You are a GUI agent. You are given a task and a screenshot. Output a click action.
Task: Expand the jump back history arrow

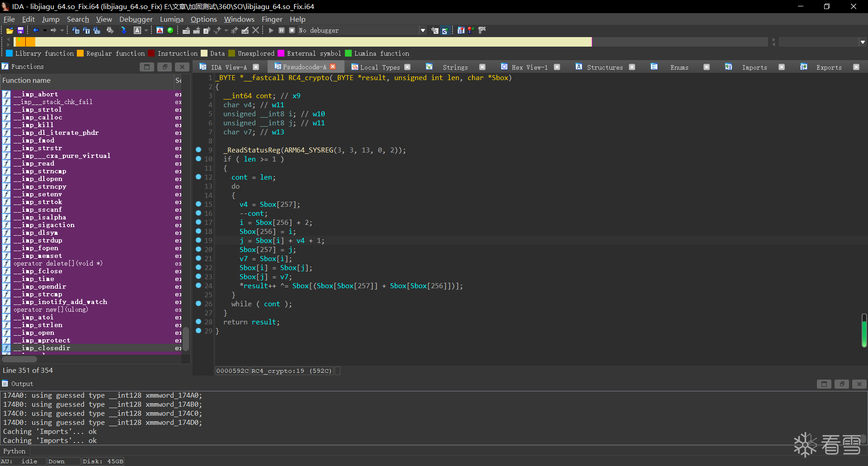point(45,30)
